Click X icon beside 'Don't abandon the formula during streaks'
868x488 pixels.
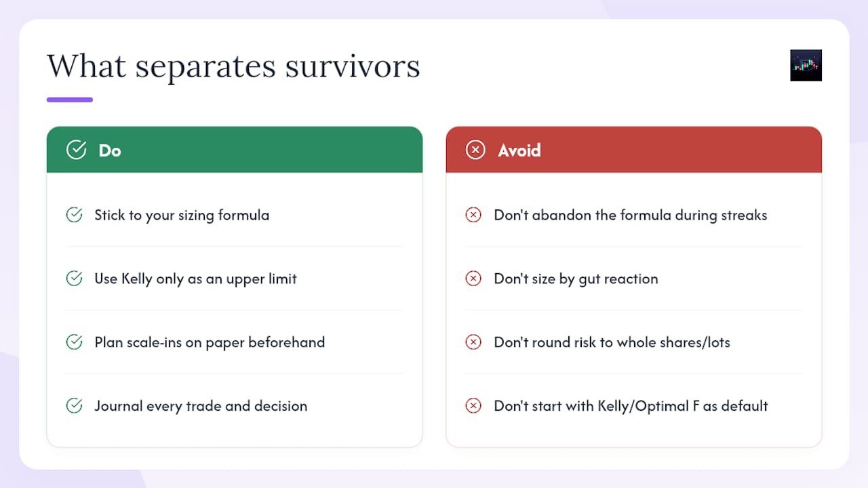(x=473, y=215)
